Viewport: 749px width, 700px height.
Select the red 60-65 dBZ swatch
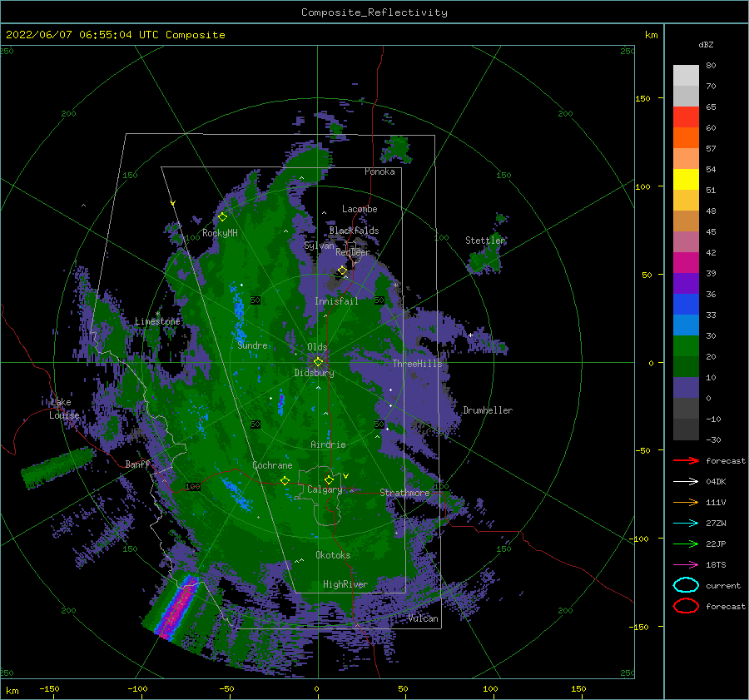(686, 117)
